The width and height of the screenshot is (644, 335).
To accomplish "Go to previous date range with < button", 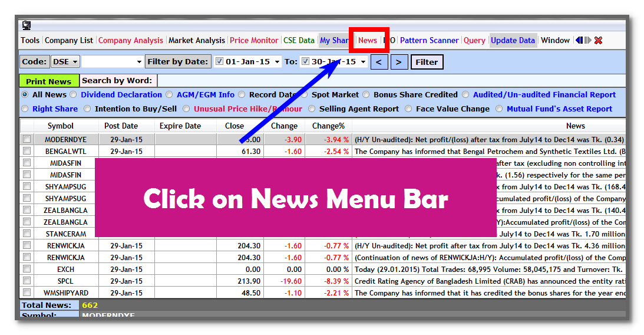I will click(379, 62).
